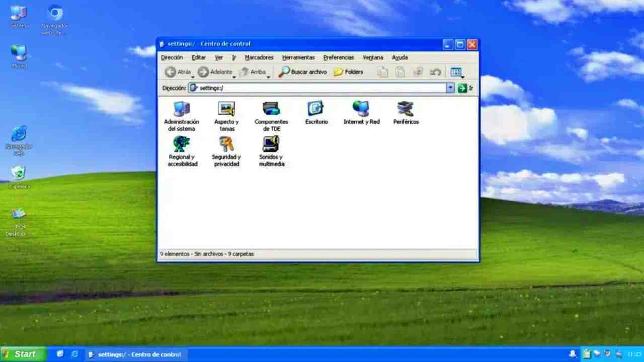The image size is (644, 362).
Task: Maximize the Centro de control window
Action: 460,45
